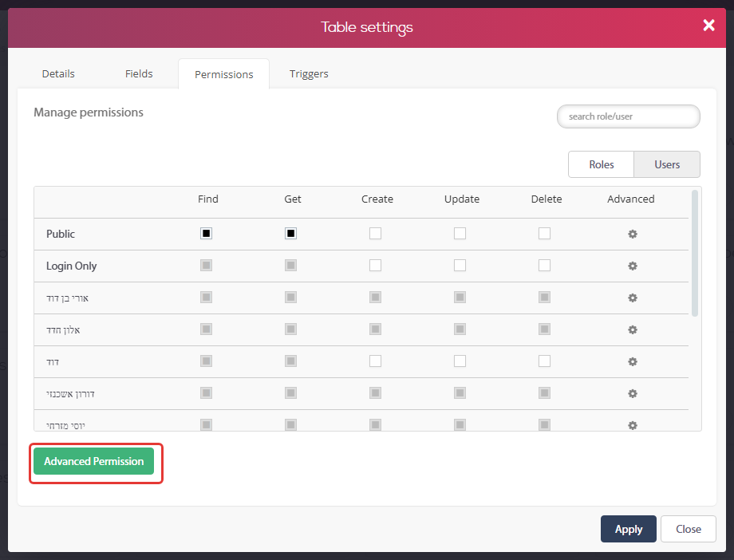The width and height of the screenshot is (734, 560).
Task: Toggle Delete checkbox for אורי בן דוד
Action: coord(544,297)
